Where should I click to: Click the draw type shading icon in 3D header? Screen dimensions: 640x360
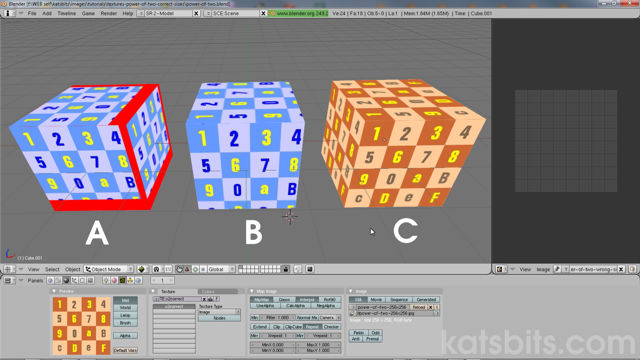(141, 269)
